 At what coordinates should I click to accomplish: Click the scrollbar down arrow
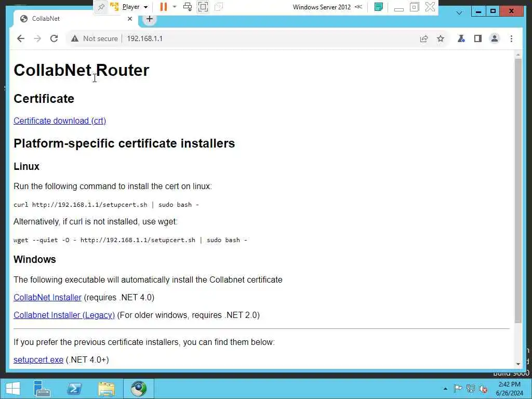[518, 364]
